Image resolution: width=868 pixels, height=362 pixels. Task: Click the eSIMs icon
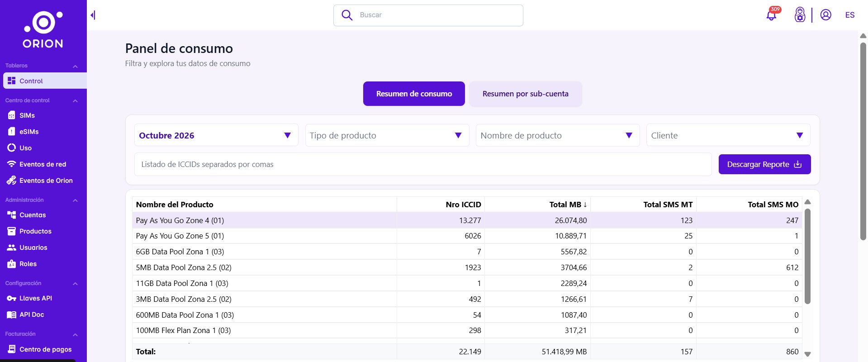pyautogui.click(x=12, y=131)
